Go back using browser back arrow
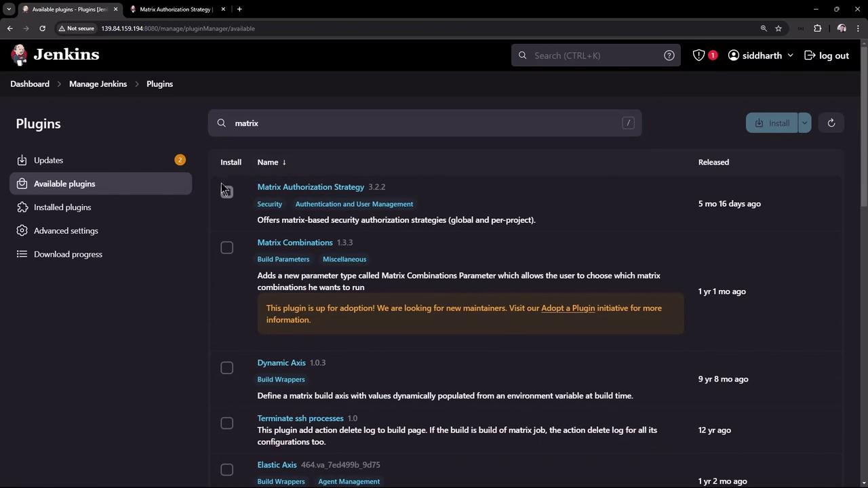Screen dimensions: 868x488 coord(10,28)
